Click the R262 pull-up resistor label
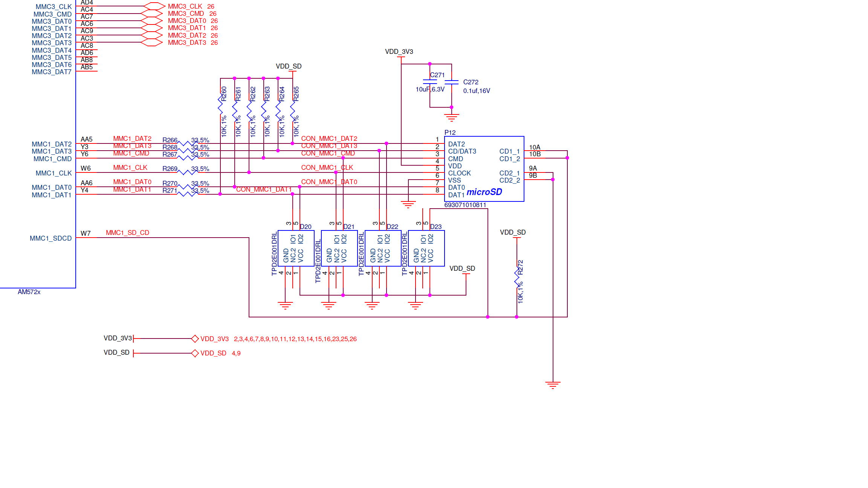868x488 pixels. (x=253, y=94)
